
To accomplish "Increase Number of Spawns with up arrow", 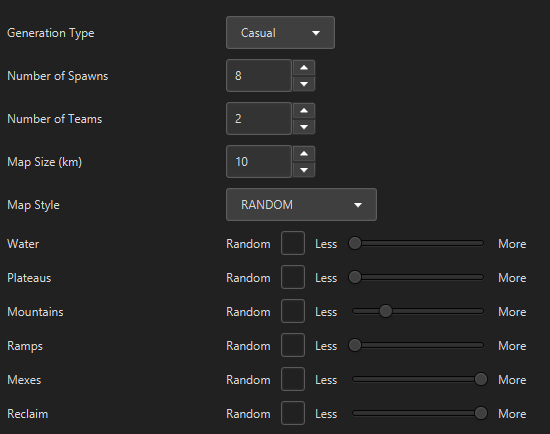I will (x=304, y=68).
